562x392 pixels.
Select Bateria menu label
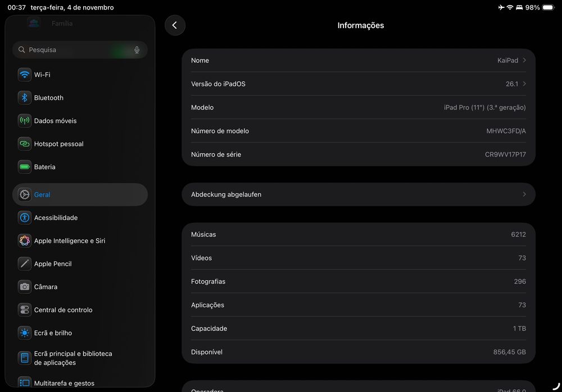coord(44,167)
